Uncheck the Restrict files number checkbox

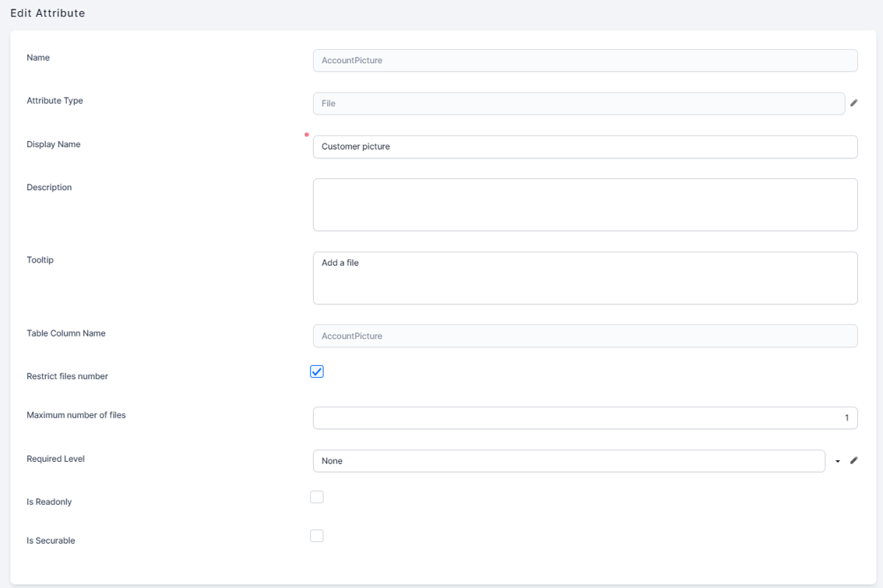point(317,371)
